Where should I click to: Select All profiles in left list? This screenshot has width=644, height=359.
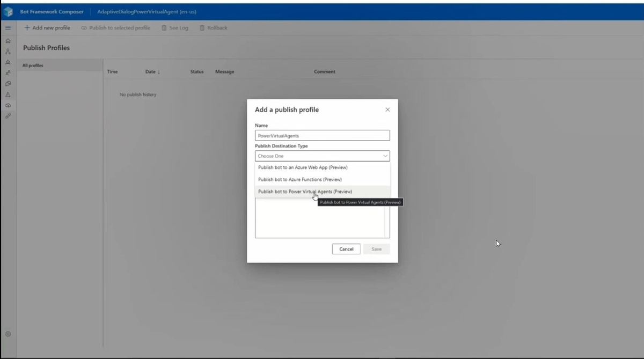click(60, 65)
